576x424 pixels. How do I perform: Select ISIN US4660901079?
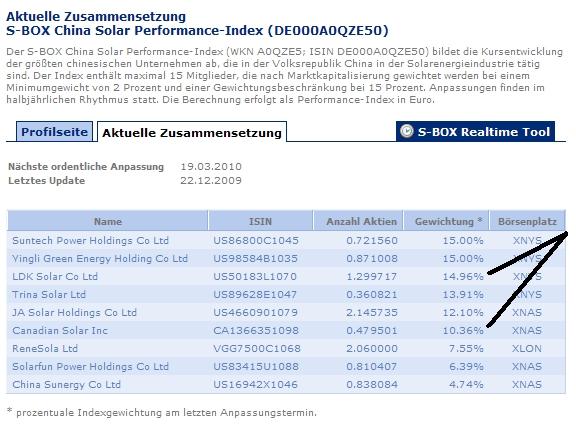pos(256,312)
